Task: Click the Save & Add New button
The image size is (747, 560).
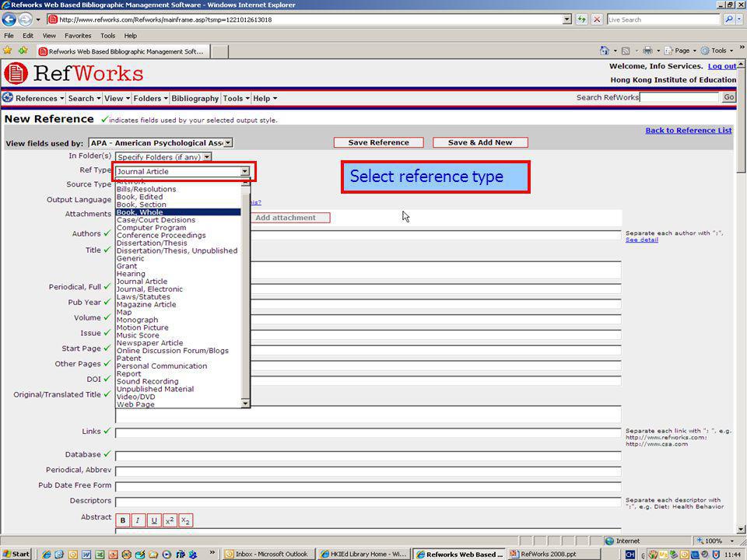Action: tap(480, 142)
